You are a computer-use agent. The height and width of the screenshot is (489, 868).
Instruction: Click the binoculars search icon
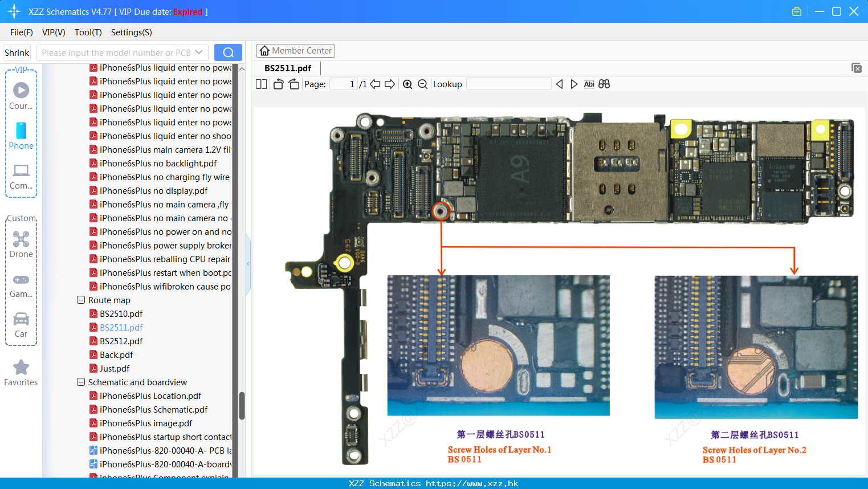point(604,84)
